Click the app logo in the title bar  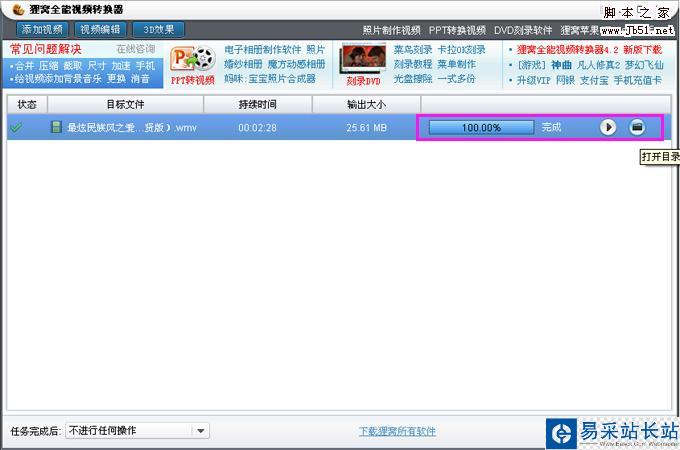point(18,9)
